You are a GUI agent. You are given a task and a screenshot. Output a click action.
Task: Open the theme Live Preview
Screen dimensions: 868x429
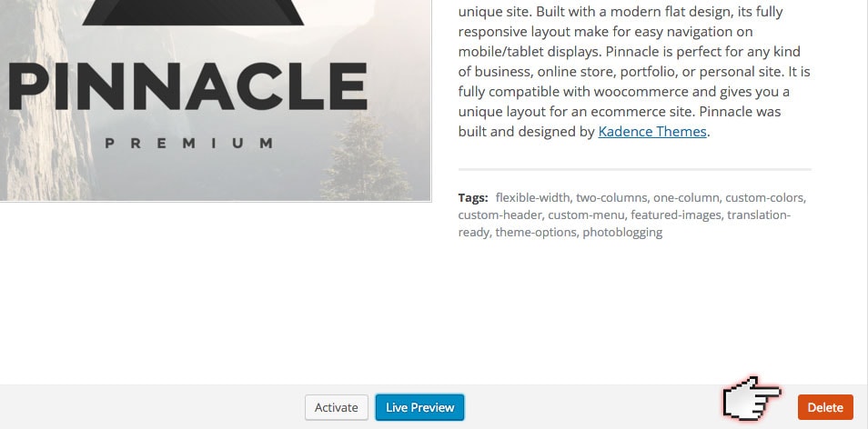coord(419,407)
